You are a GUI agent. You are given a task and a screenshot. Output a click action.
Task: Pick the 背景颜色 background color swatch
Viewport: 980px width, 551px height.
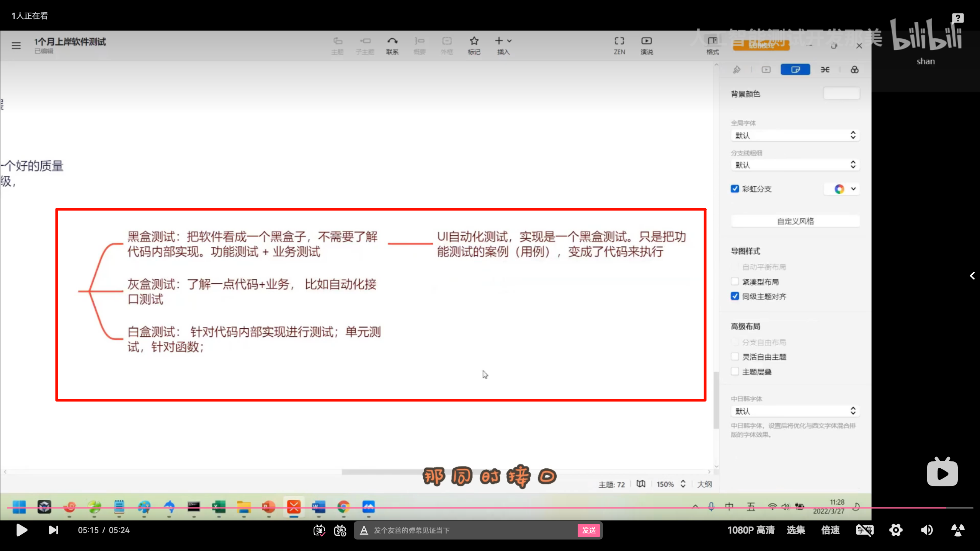tap(841, 93)
